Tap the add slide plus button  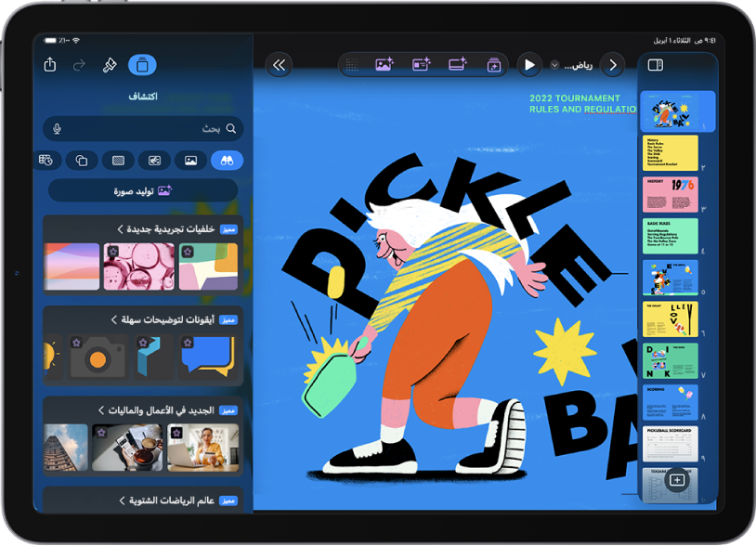[677, 480]
